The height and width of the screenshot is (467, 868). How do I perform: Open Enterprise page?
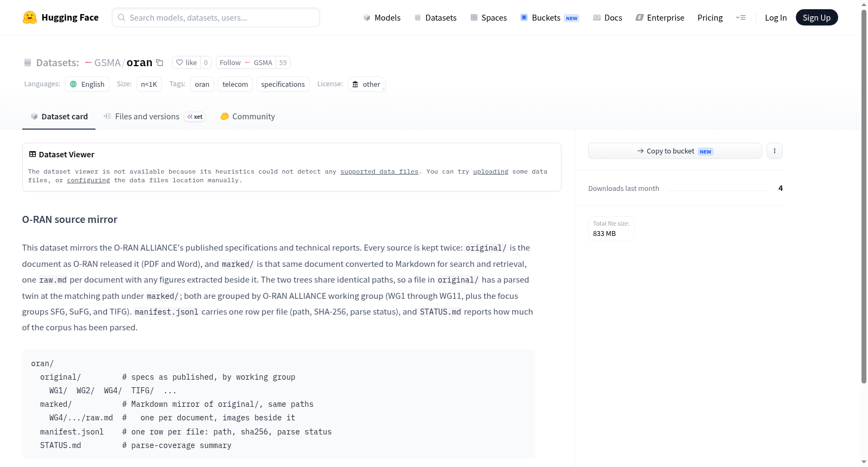(660, 17)
